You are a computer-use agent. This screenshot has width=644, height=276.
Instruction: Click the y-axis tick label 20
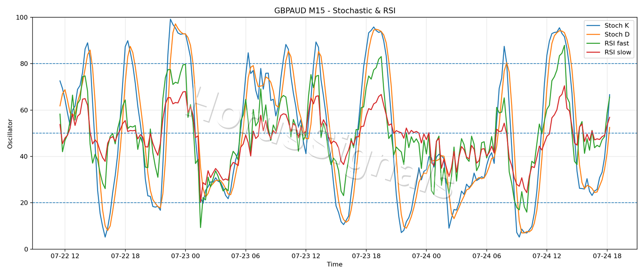[x=24, y=203]
